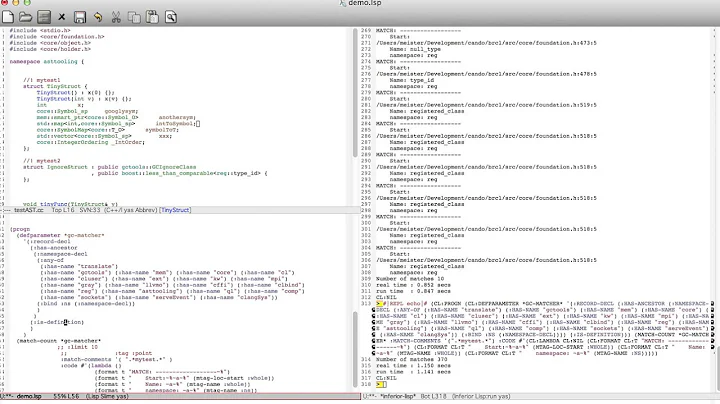Click 'run time : 1.141 secs' output

click(413, 372)
